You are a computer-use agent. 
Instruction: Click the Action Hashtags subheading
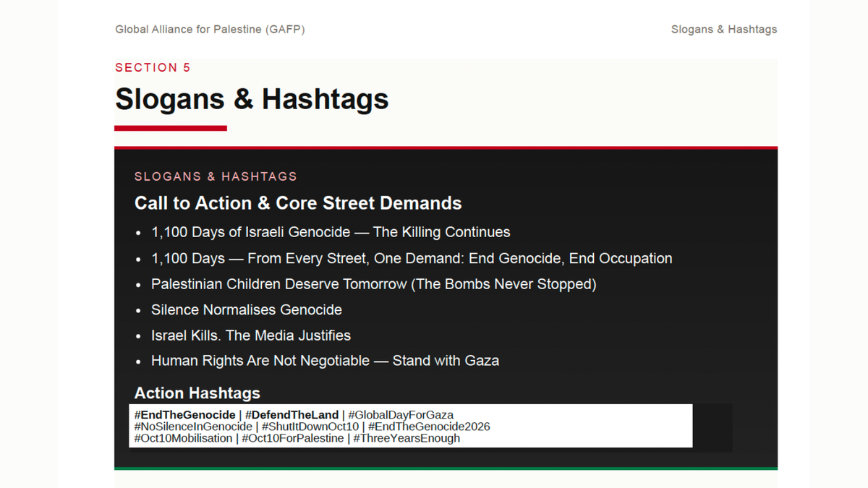pos(197,393)
